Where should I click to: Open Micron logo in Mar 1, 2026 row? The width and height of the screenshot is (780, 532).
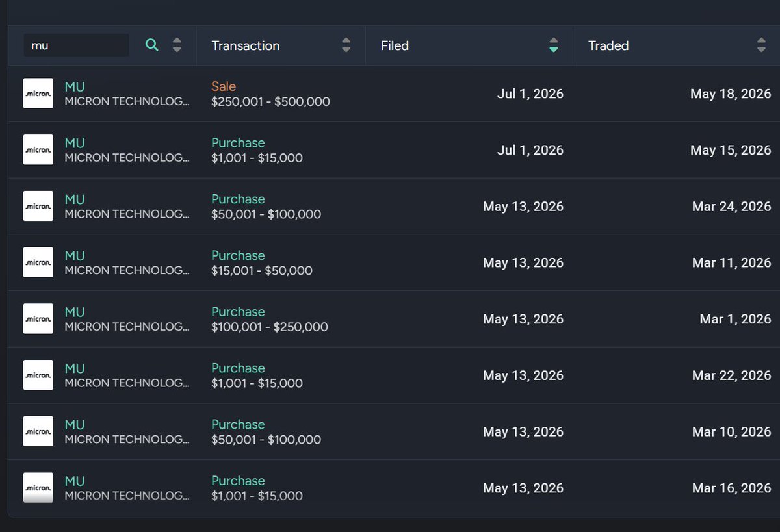38,319
